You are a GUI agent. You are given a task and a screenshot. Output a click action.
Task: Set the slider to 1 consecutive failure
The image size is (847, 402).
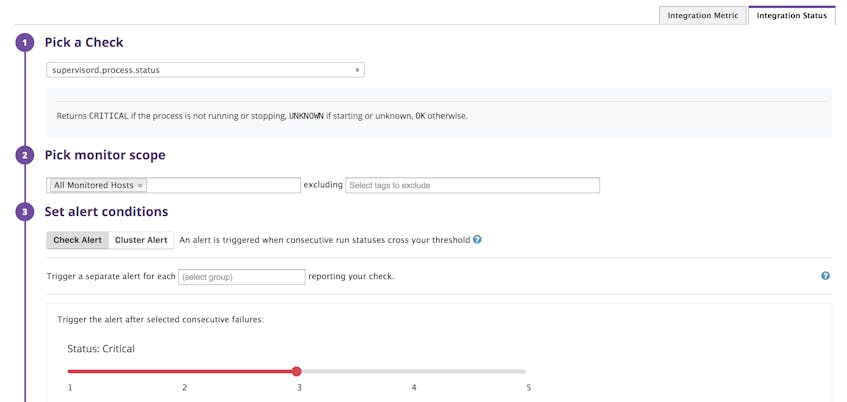(x=69, y=371)
